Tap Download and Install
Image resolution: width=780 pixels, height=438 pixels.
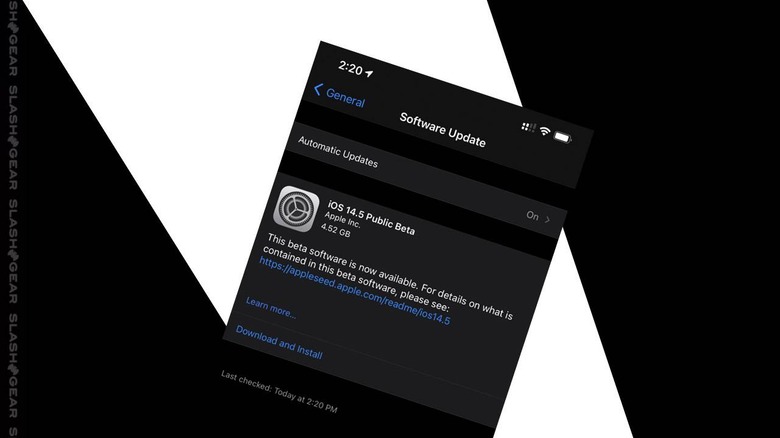tap(279, 342)
